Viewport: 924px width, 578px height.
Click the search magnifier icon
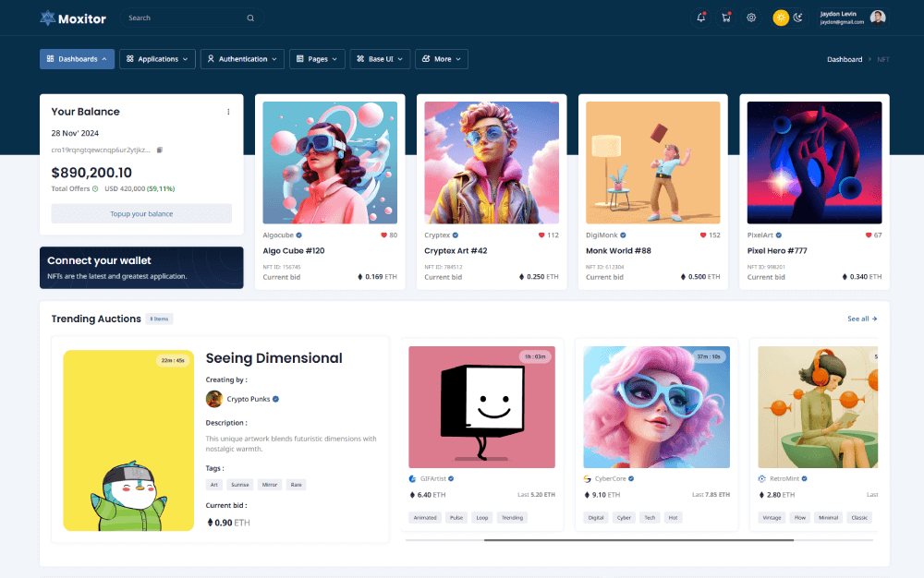pos(250,18)
